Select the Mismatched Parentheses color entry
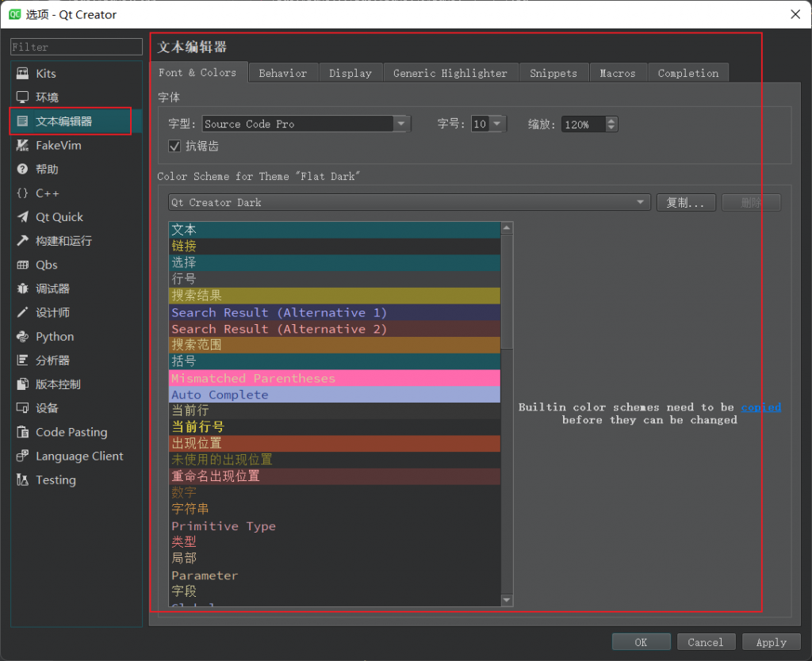This screenshot has width=812, height=661. [335, 378]
